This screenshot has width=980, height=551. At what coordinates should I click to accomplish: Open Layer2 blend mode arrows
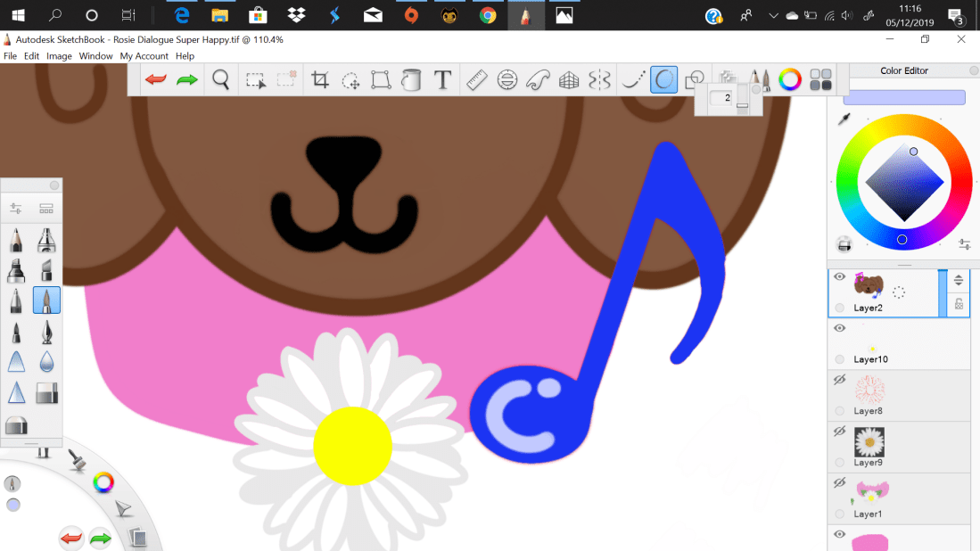click(959, 280)
